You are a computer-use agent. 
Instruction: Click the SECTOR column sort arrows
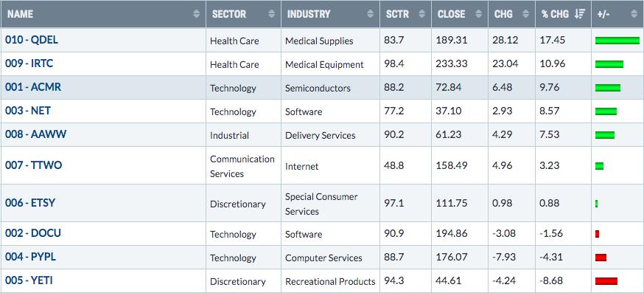coord(271,14)
